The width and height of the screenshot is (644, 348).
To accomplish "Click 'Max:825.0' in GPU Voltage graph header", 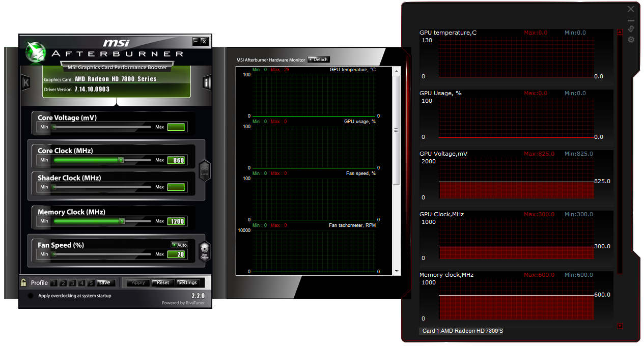I will [x=539, y=154].
